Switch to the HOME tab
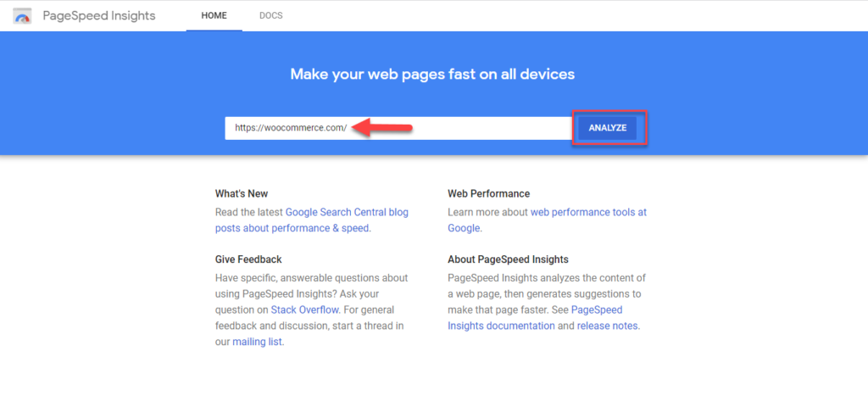 [214, 15]
